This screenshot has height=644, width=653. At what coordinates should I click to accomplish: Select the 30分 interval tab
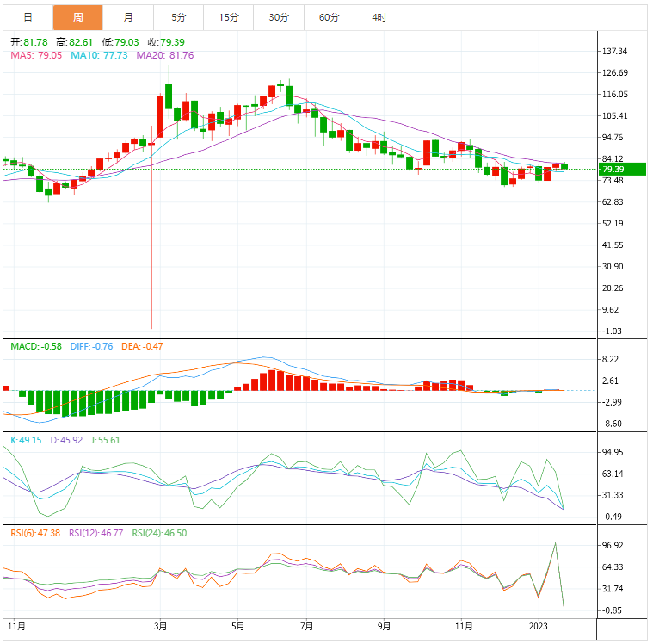279,17
